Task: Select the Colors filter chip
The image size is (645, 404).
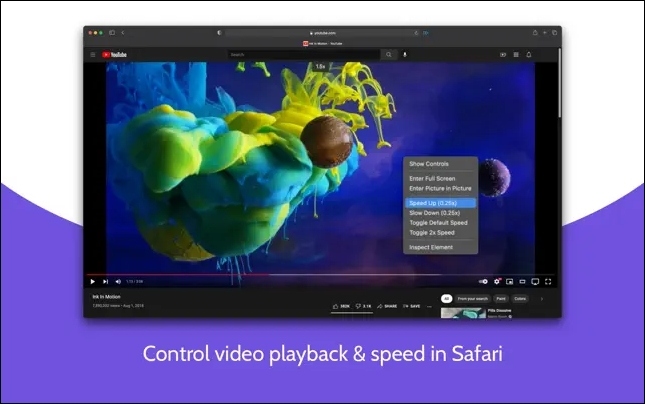Action: coord(520,299)
